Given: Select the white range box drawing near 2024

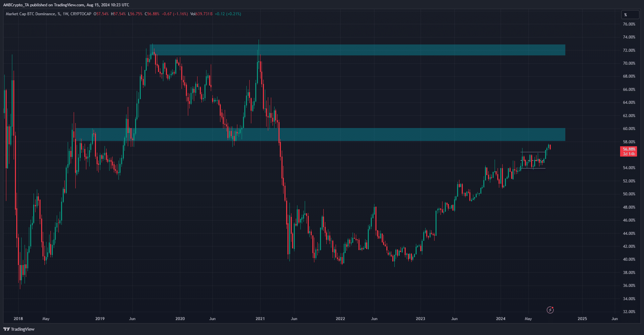Looking at the screenshot, I should click(533, 160).
